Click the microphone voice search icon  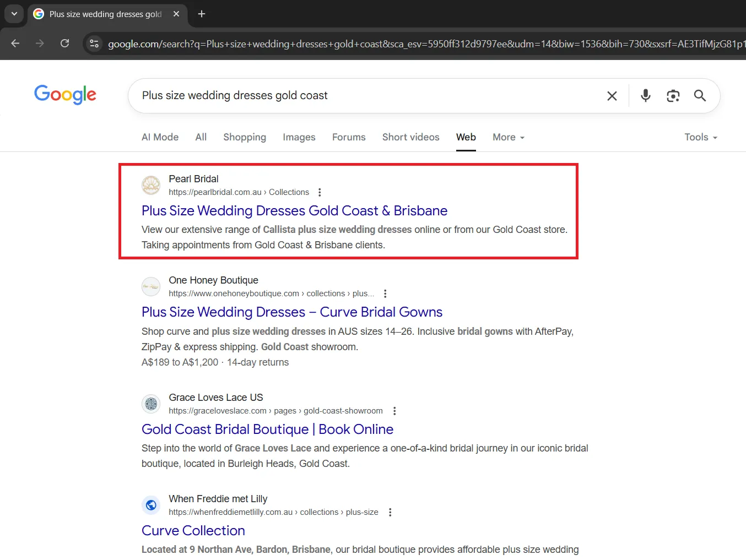tap(645, 96)
